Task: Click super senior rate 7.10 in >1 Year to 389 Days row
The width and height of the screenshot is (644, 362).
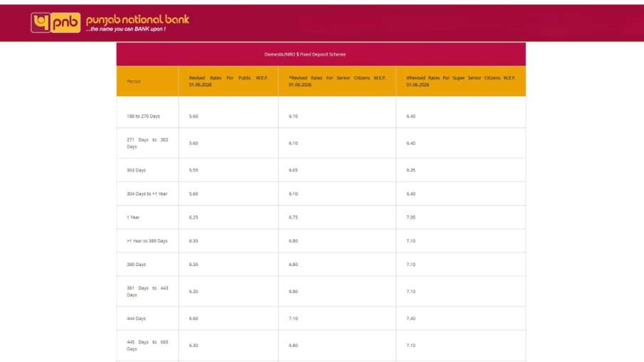Action: [411, 241]
